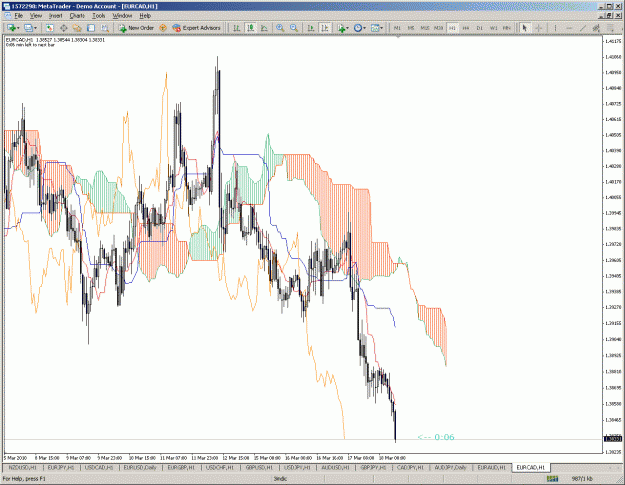Select the H4 timeframe button
The image size is (625, 485).
(x=466, y=28)
